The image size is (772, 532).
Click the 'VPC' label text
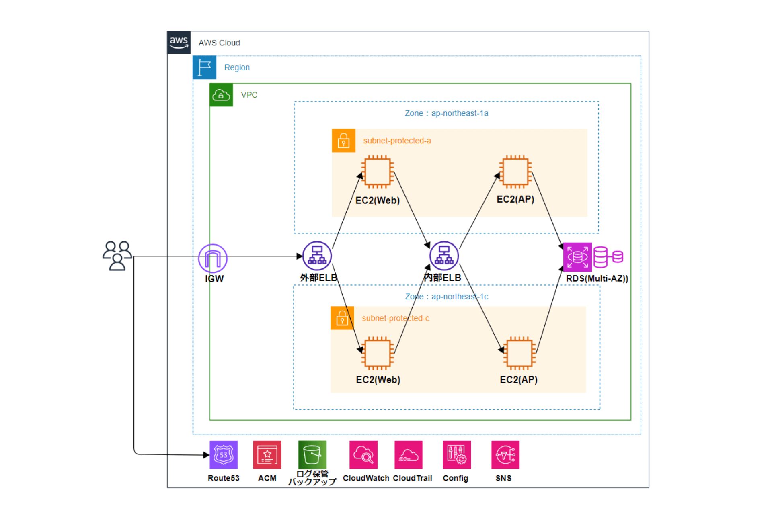pos(249,95)
